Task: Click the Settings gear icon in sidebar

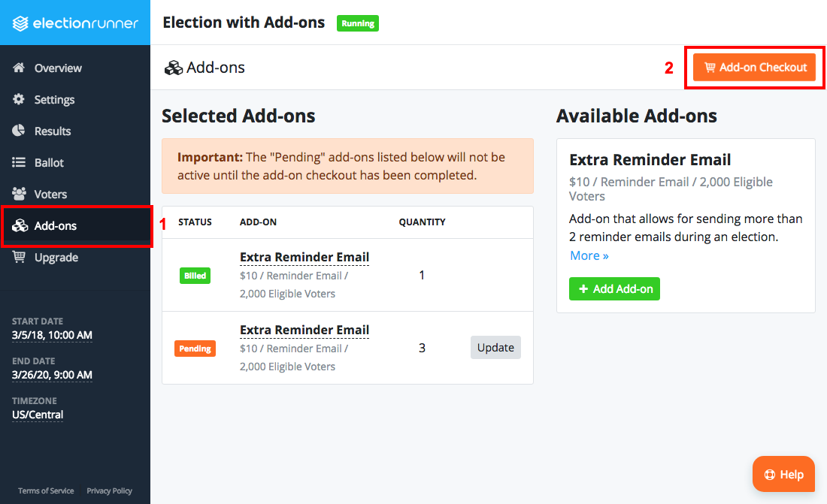Action: [20, 99]
